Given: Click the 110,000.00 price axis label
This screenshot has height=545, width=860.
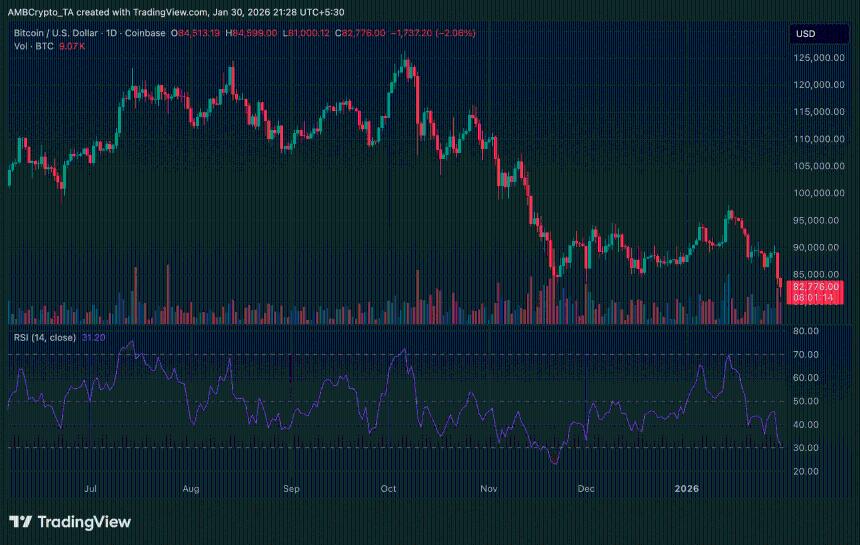Looking at the screenshot, I should (819, 139).
